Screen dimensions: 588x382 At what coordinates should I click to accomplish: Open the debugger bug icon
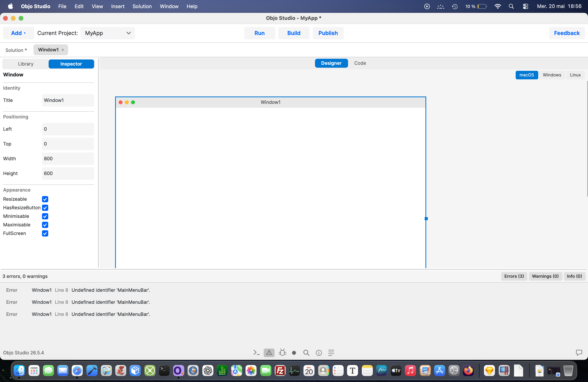point(282,353)
